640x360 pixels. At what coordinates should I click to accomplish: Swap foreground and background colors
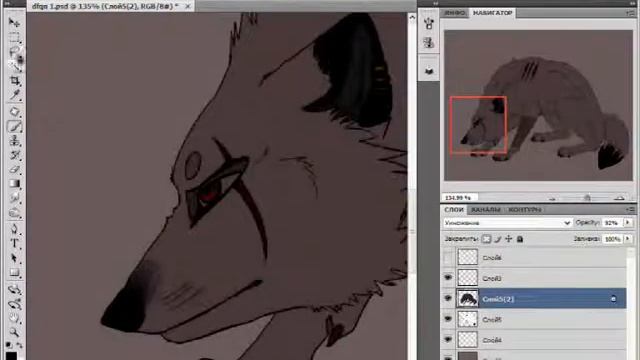[19, 345]
